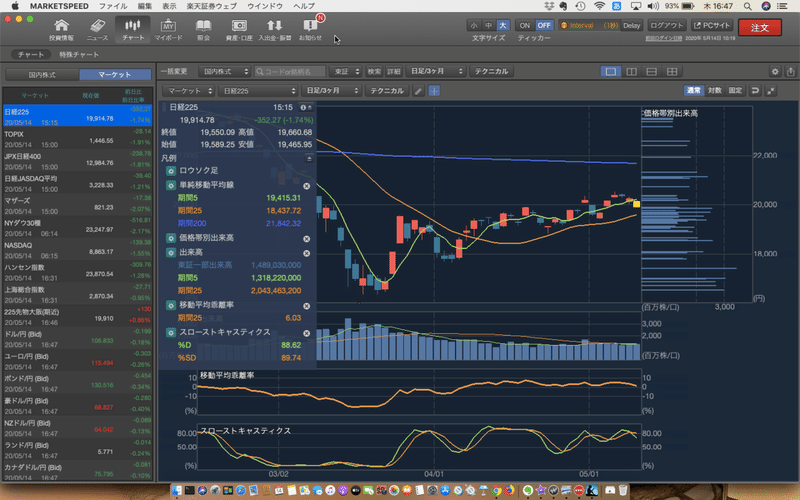Select two-row chart layout
This screenshot has height=500, width=800.
click(652, 72)
